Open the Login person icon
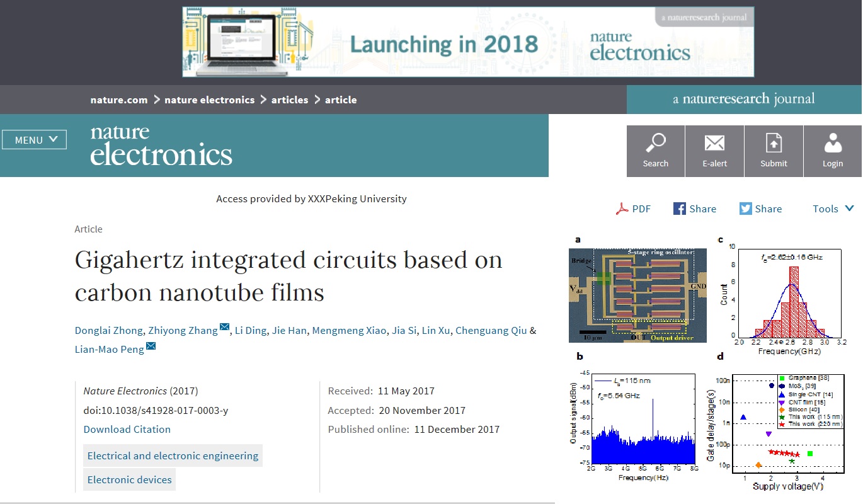Screen dimensions: 863x504 832,144
